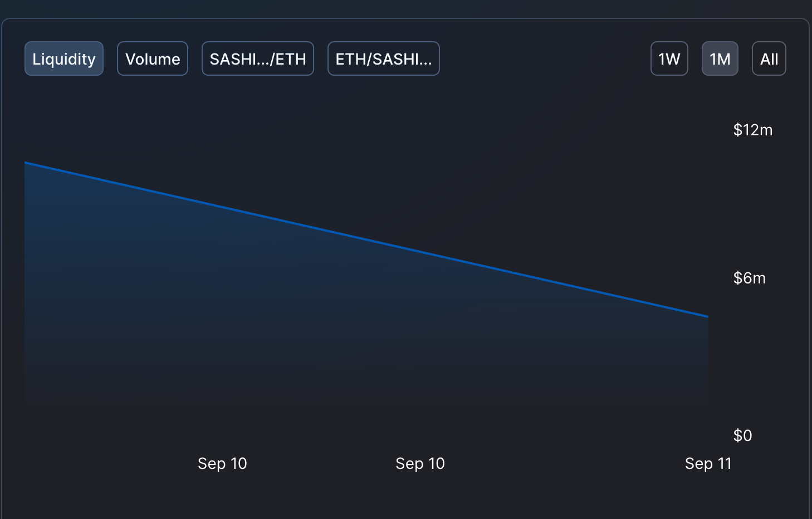Choose the 1M time range
Image resolution: width=812 pixels, height=519 pixels.
(720, 58)
